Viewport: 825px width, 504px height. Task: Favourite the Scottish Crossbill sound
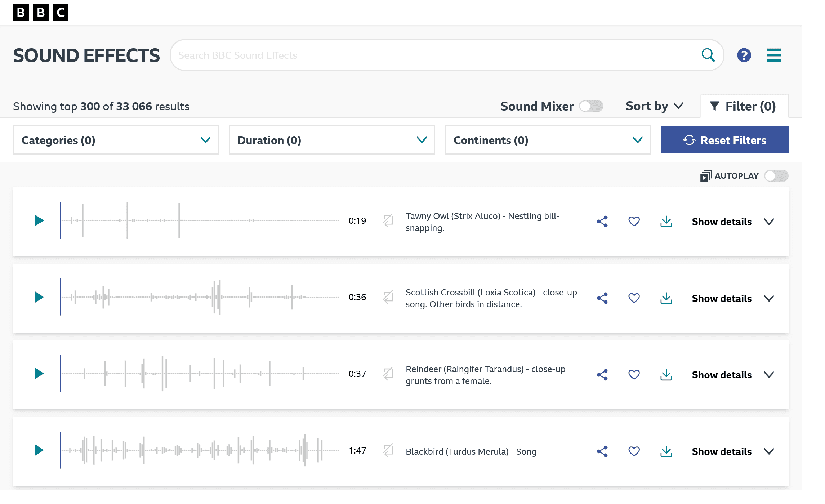coord(634,298)
